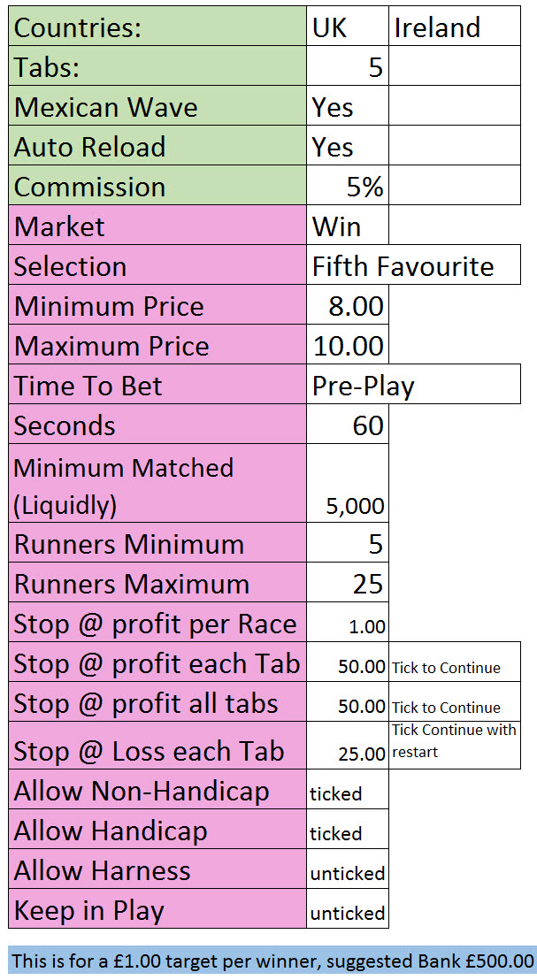Select the Commission 5% field
This screenshot has width=537, height=980.
pyautogui.click(x=347, y=187)
